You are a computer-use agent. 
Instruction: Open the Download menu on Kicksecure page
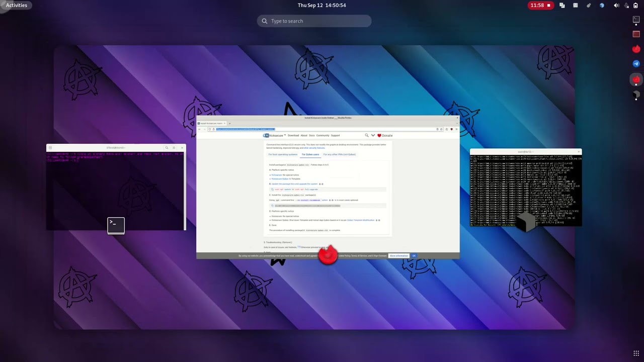pos(293,135)
